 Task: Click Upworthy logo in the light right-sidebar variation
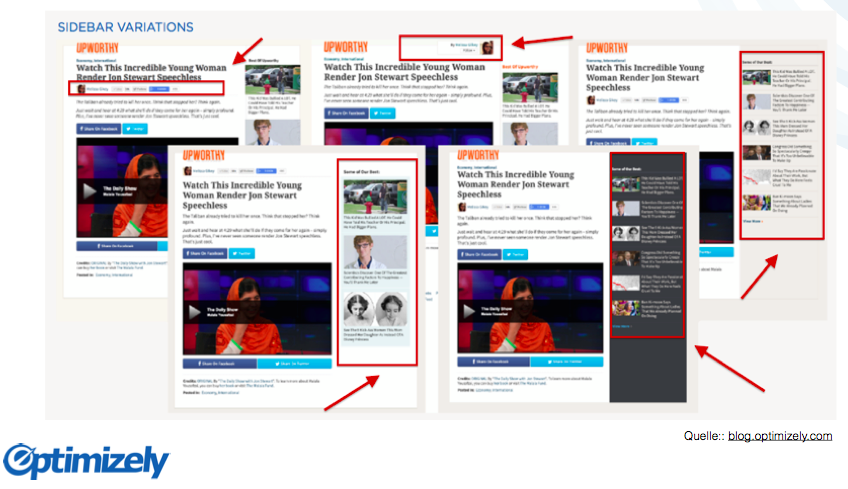tap(607, 48)
